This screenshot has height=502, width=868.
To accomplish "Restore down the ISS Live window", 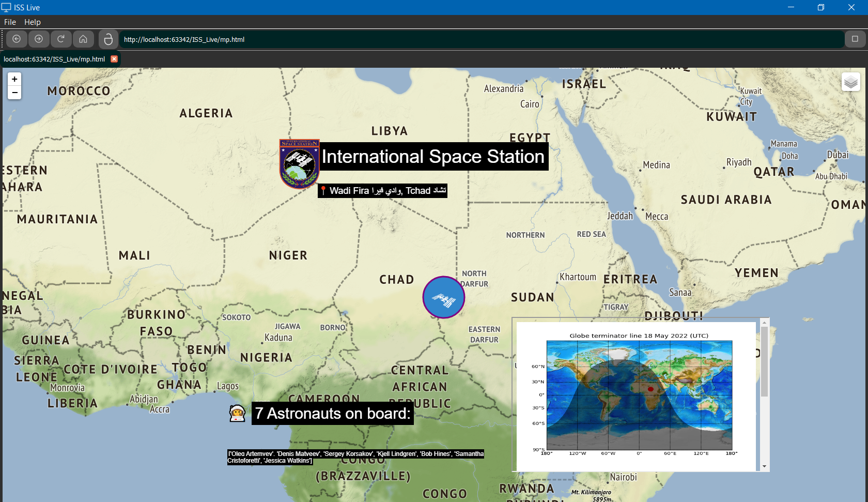I will point(821,7).
